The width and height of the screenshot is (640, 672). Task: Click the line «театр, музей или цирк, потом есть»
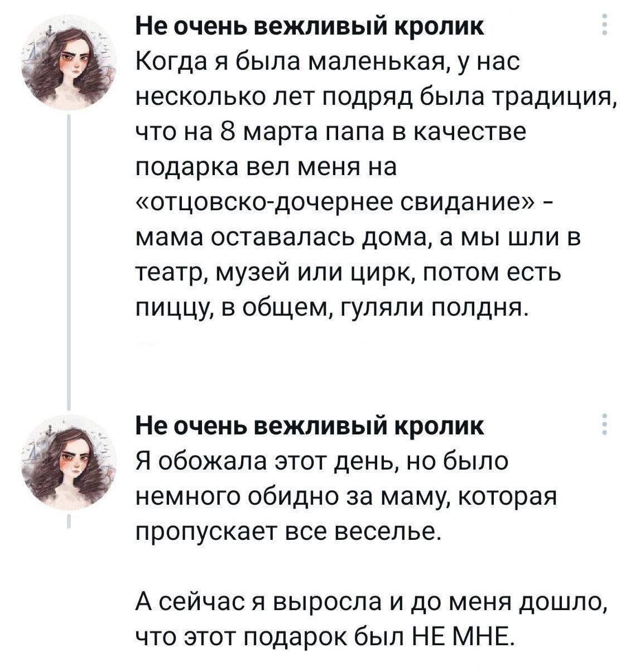click(x=347, y=273)
